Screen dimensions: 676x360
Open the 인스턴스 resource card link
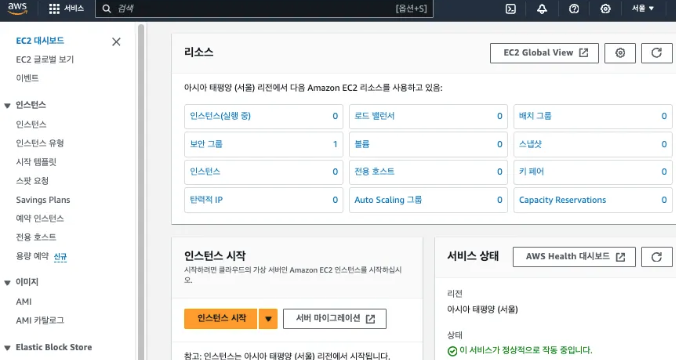point(205,172)
